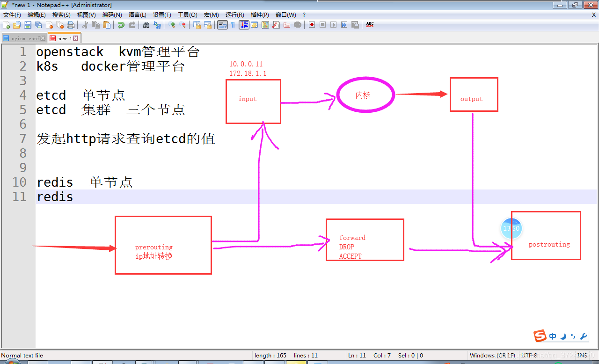Toggle show all characters pilcrow icon
The width and height of the screenshot is (599, 364).
233,25
